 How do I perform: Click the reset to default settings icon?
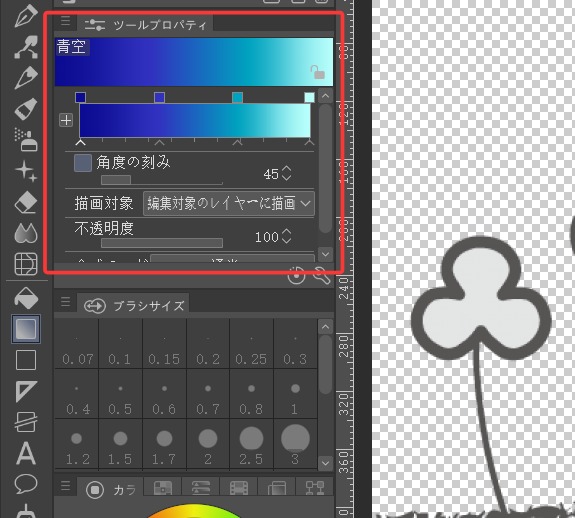point(296,275)
